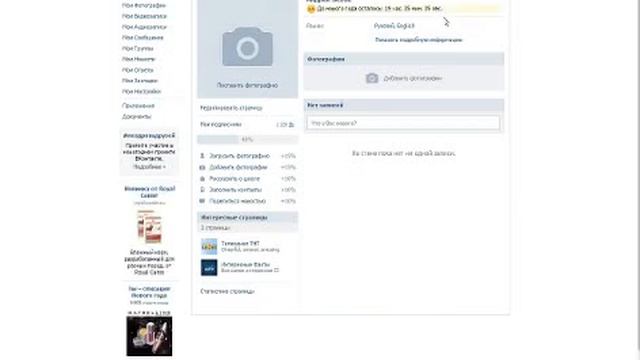Click the Royal Canin ad description text

coord(149,262)
